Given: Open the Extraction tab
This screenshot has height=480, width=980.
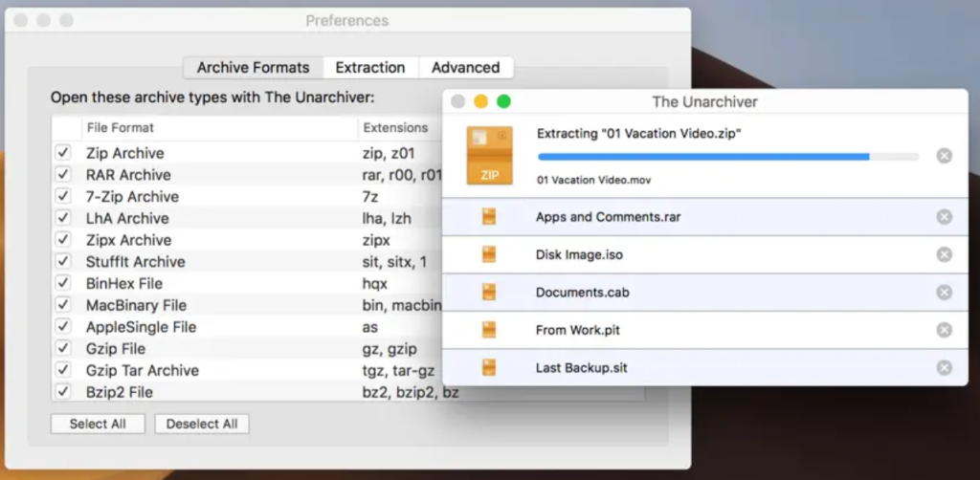Looking at the screenshot, I should coord(370,68).
